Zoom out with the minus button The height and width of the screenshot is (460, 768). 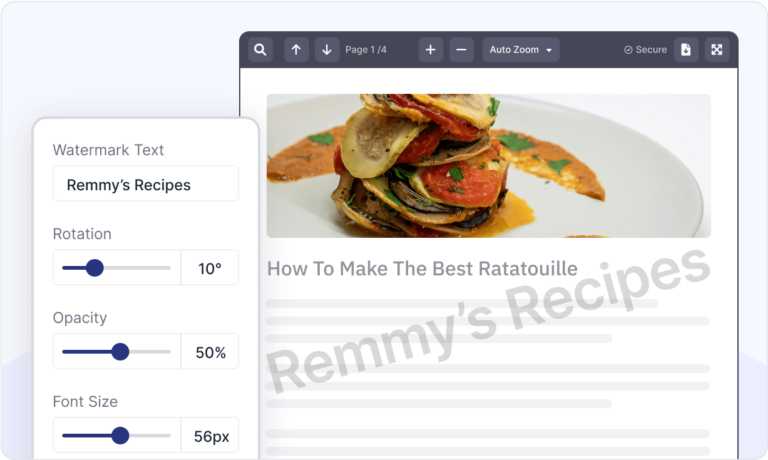click(461, 49)
